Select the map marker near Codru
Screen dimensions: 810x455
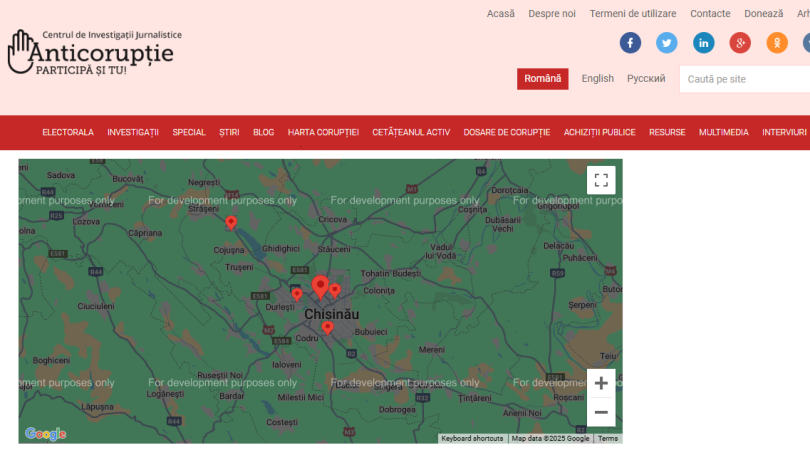coord(327,327)
